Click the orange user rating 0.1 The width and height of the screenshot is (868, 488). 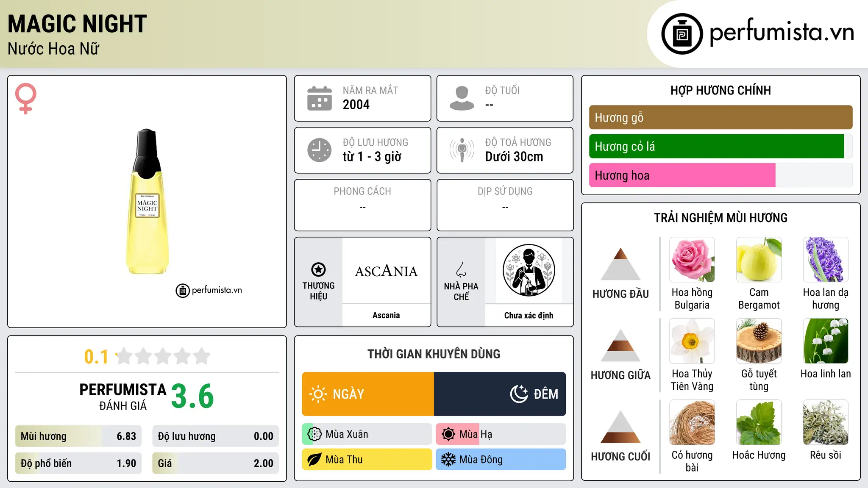point(96,357)
